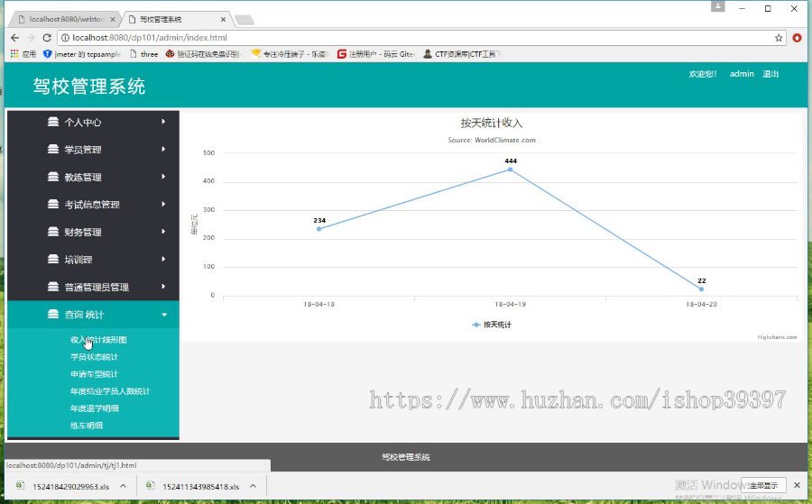
Task: Open downloaded file 152411343985418.xls
Action: (x=200, y=486)
